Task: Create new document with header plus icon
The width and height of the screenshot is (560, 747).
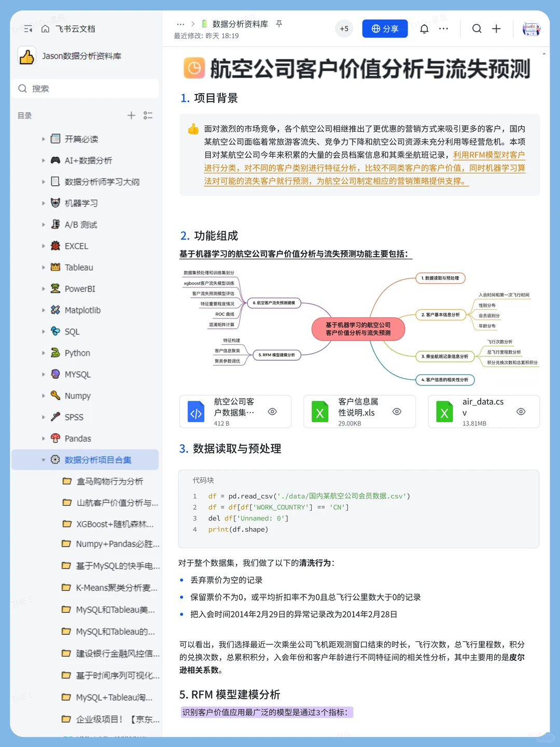Action: (x=496, y=29)
